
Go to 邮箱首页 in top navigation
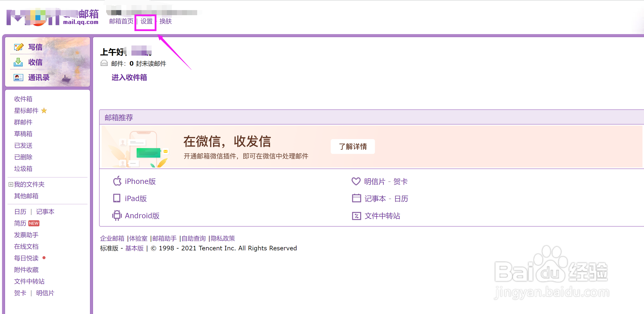121,21
